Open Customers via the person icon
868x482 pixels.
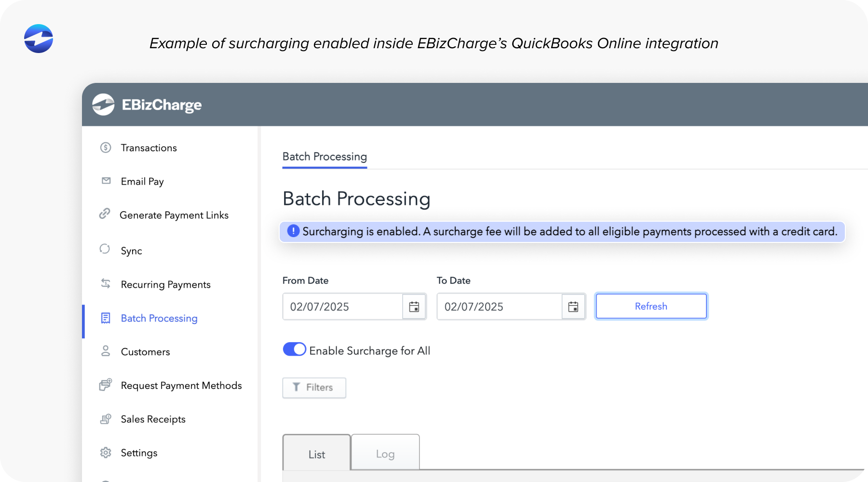point(105,351)
